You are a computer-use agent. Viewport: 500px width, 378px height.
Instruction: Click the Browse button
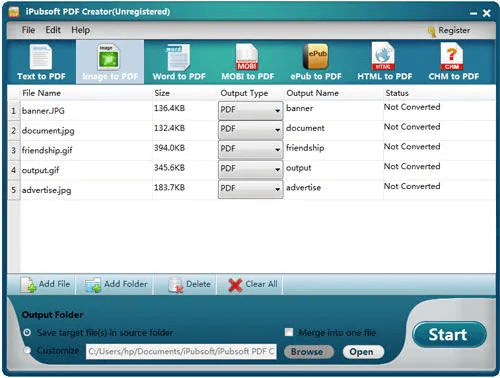point(308,352)
